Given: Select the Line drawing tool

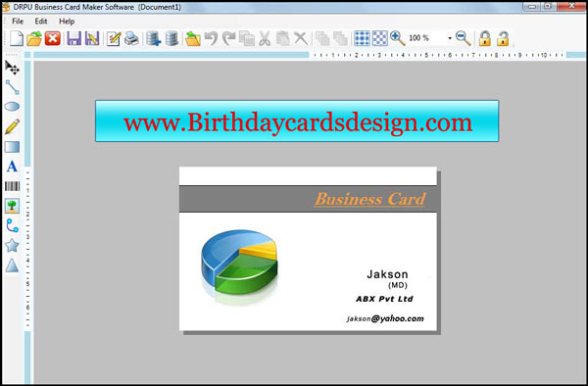Looking at the screenshot, I should tap(12, 87).
